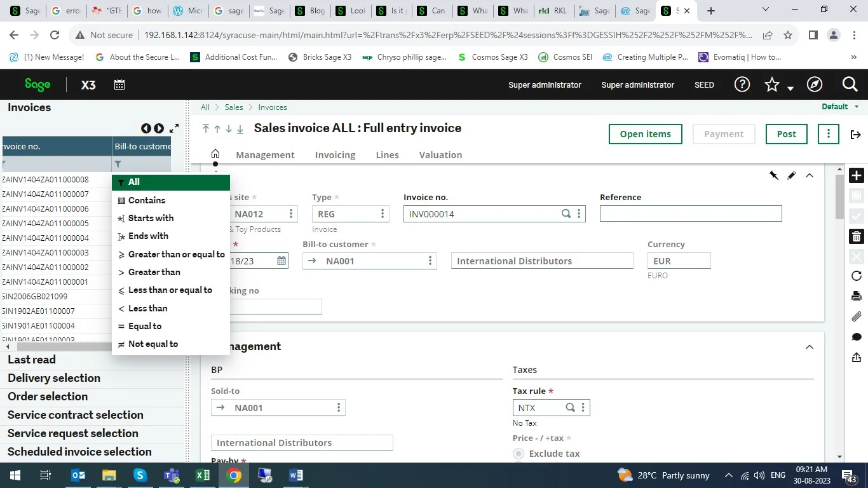This screenshot has height=488, width=868.
Task: Select the Exclude tax radio button
Action: click(519, 454)
